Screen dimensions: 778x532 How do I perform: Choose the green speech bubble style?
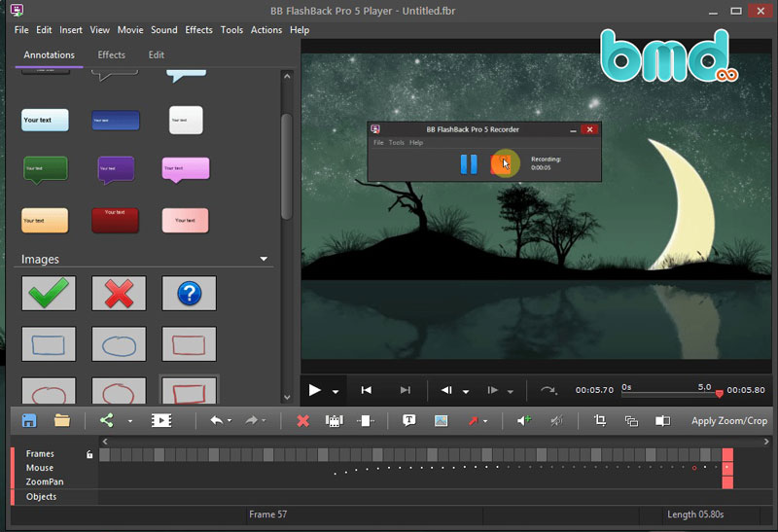tap(45, 170)
